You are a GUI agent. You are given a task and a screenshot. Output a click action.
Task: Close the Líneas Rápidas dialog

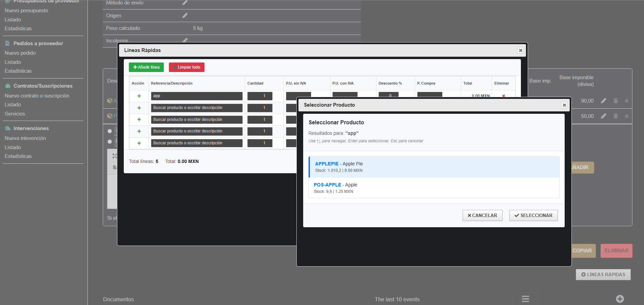click(521, 50)
